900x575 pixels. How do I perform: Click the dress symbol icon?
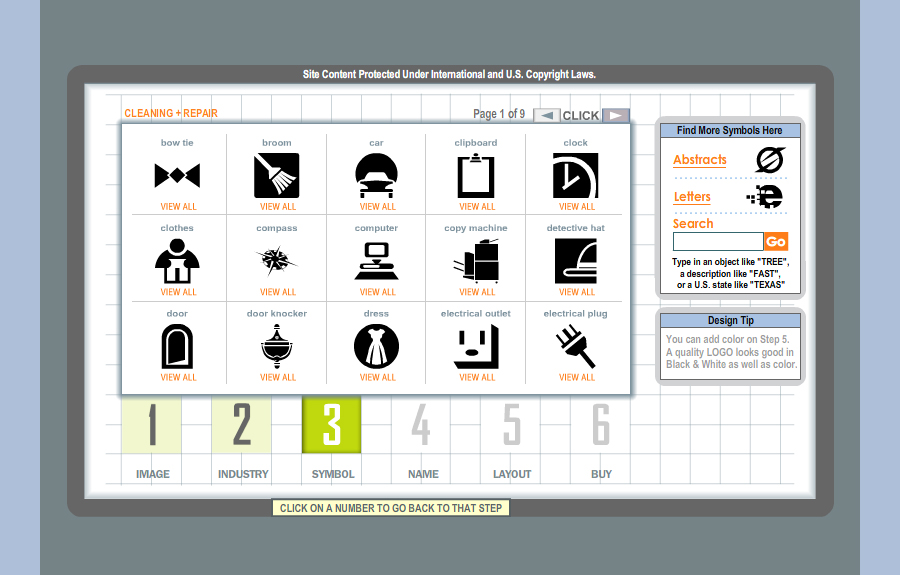click(377, 347)
